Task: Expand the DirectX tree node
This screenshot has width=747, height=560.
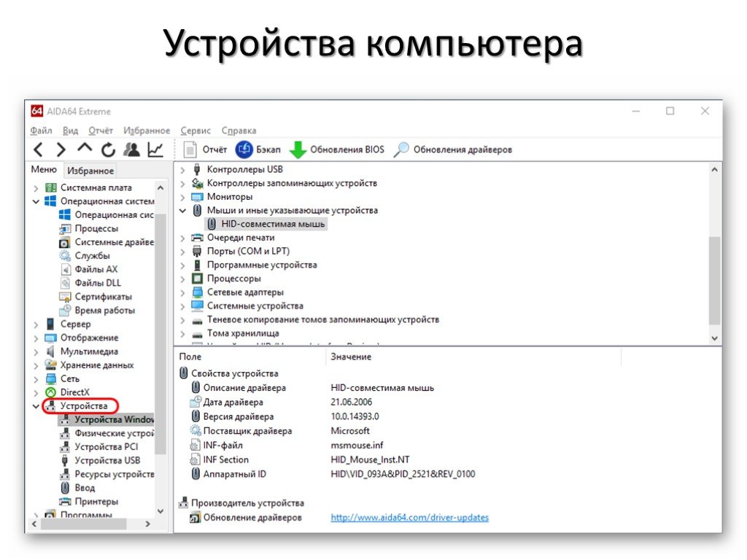Action: coord(36,393)
